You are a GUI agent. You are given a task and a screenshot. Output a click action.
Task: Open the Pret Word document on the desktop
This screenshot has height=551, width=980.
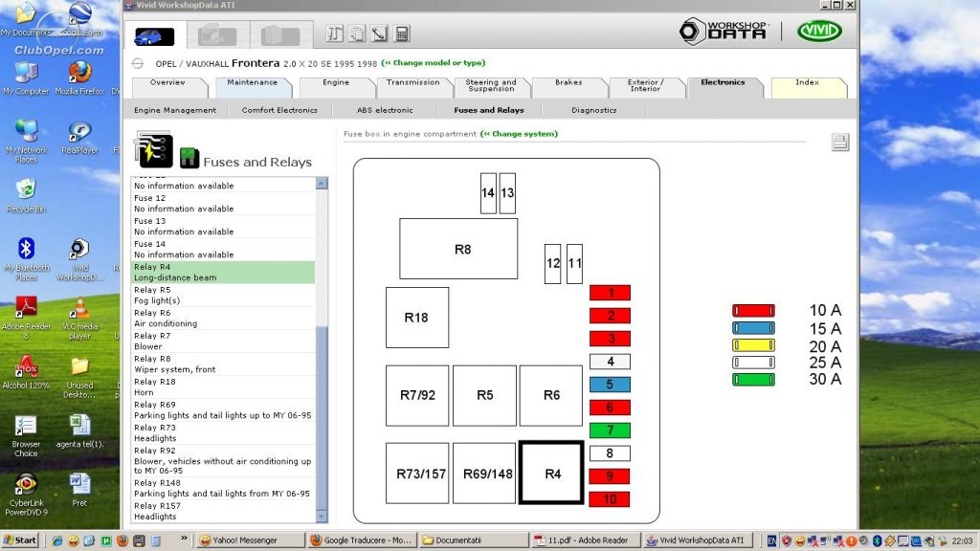tap(79, 490)
